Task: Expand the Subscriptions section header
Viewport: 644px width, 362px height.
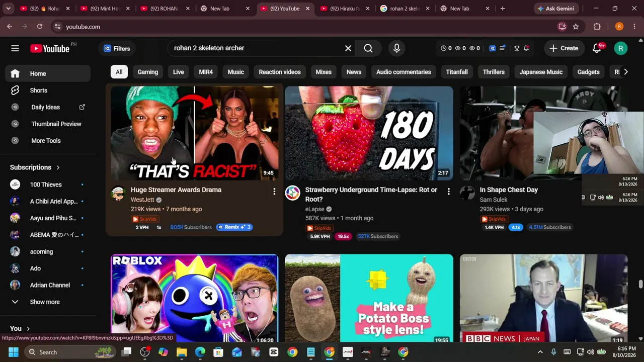Action: click(35, 167)
